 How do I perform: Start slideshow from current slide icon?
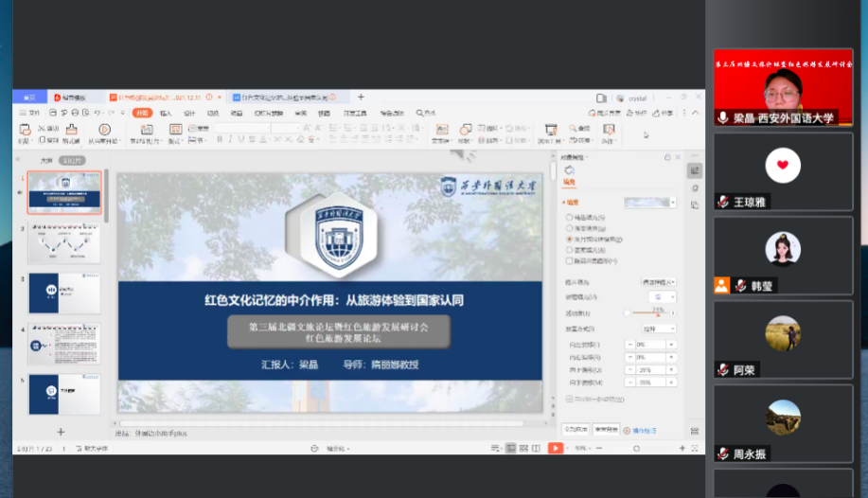pyautogui.click(x=104, y=131)
